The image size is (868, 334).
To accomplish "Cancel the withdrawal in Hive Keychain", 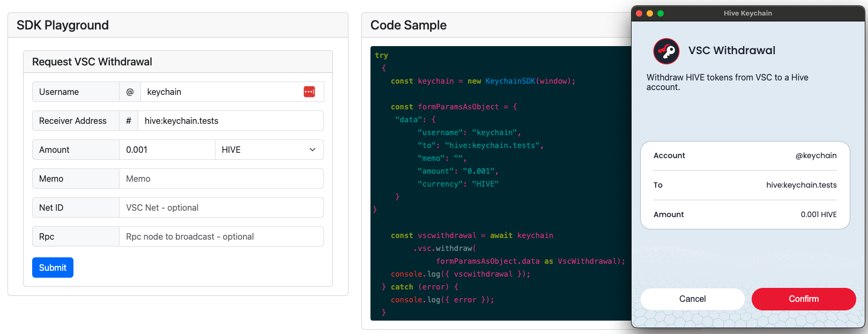I will (693, 299).
